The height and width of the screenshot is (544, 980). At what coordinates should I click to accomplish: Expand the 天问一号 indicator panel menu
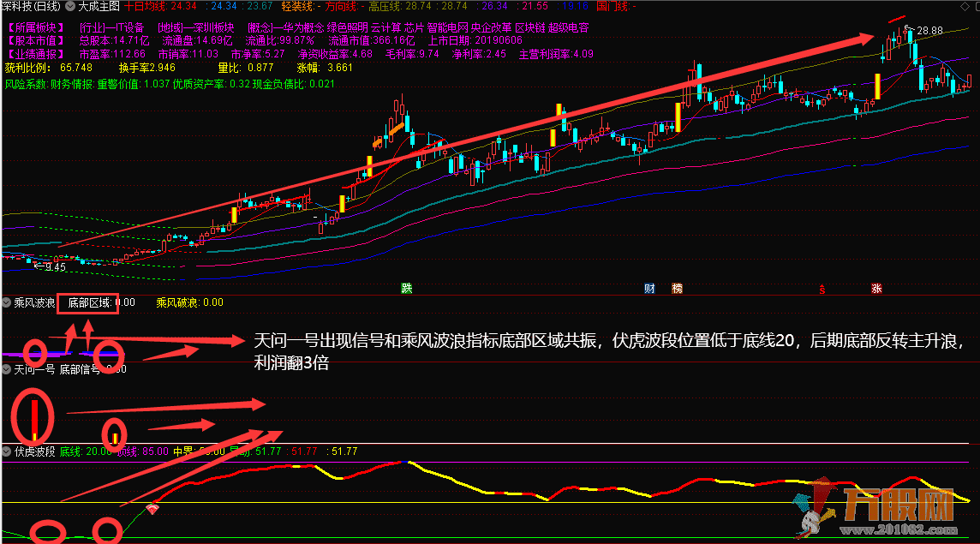tap(7, 369)
